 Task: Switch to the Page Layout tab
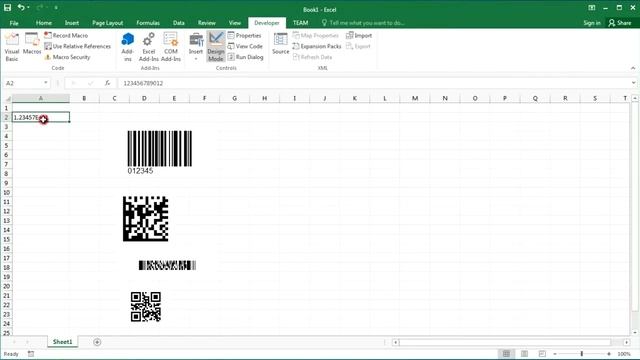pyautogui.click(x=107, y=23)
